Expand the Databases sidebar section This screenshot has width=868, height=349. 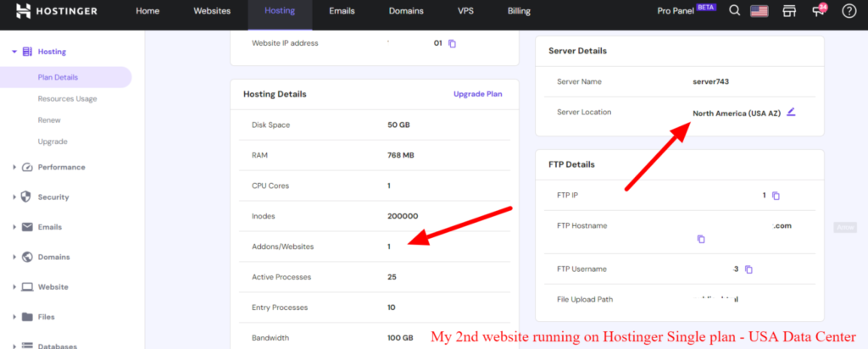[x=14, y=346]
